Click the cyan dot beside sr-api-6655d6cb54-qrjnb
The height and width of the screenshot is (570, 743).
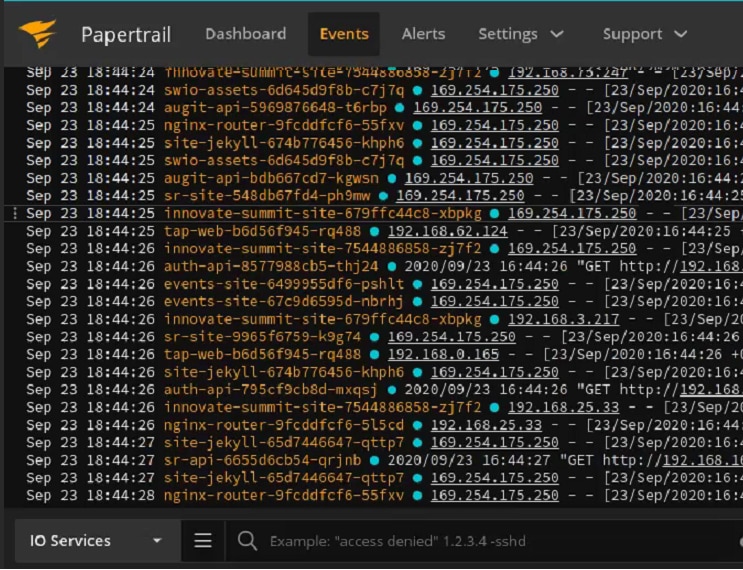[x=374, y=461]
